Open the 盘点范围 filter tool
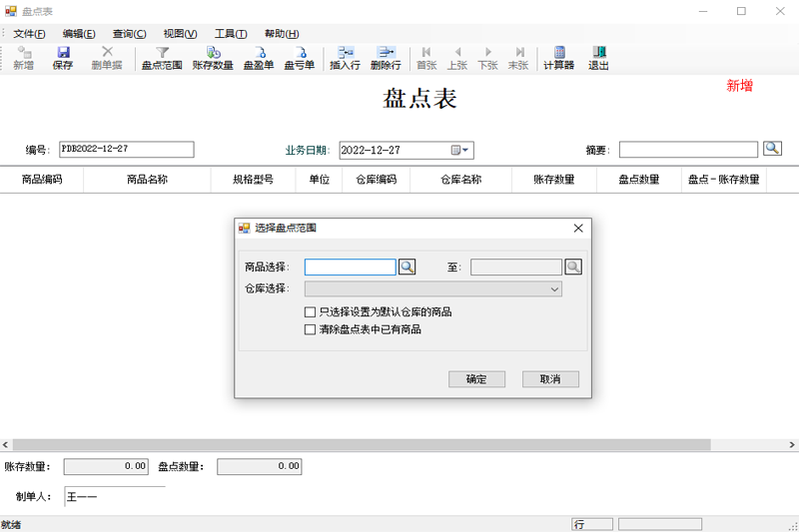This screenshot has width=799, height=532. [162, 58]
